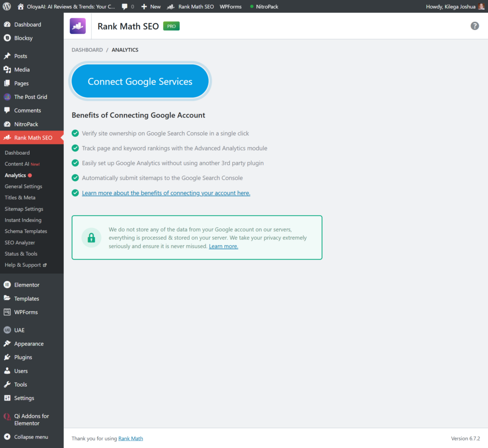Open the Rank Math SEO sidebar menu
This screenshot has height=448, width=488.
click(x=32, y=138)
